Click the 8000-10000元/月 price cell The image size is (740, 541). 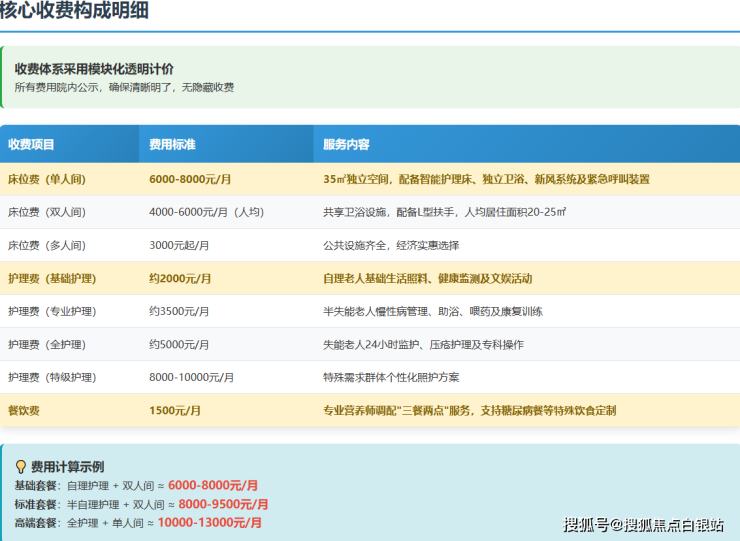click(x=191, y=377)
